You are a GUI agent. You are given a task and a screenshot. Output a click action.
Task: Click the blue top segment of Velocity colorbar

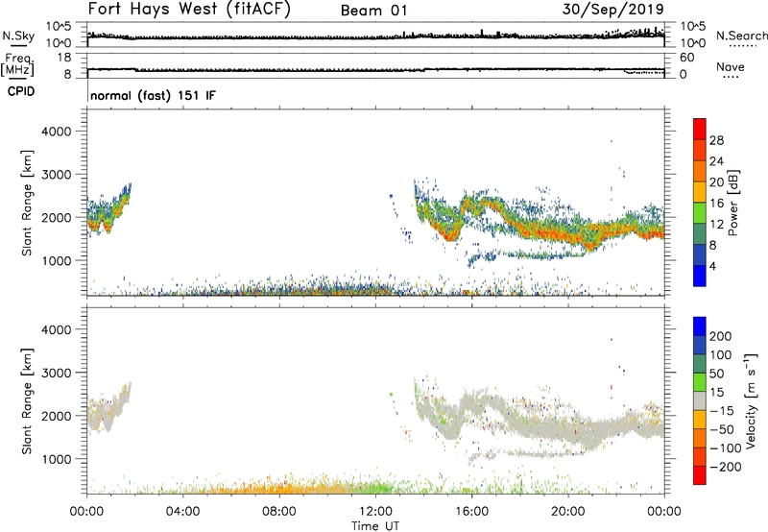(700, 326)
